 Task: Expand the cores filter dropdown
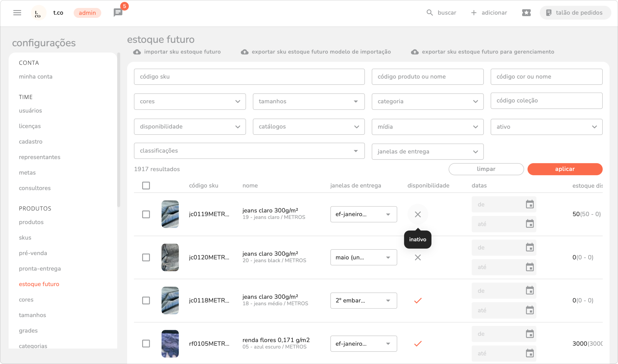(190, 101)
